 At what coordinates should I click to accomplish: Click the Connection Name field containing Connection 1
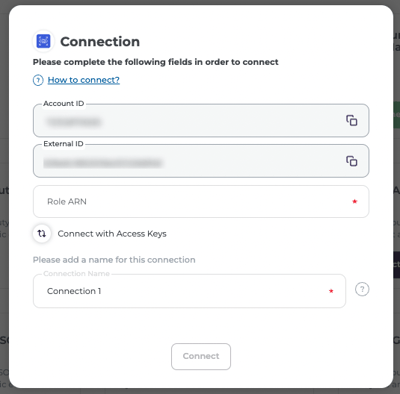pos(189,291)
